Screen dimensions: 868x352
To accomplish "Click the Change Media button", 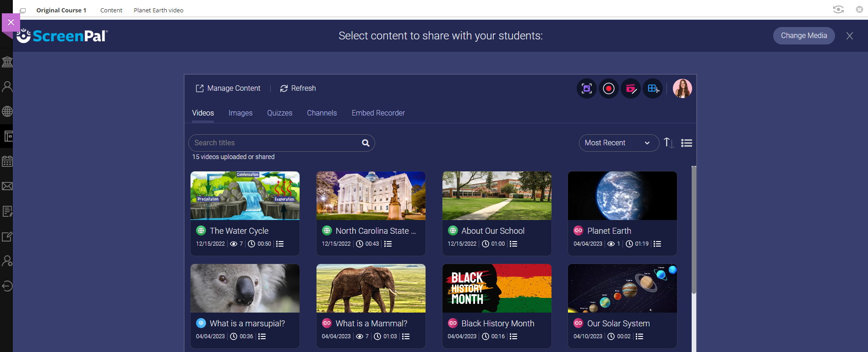I will coord(803,36).
